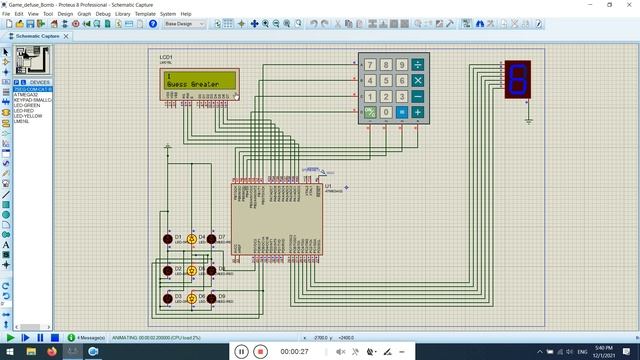
Task: Open the View menu
Action: coord(33,14)
